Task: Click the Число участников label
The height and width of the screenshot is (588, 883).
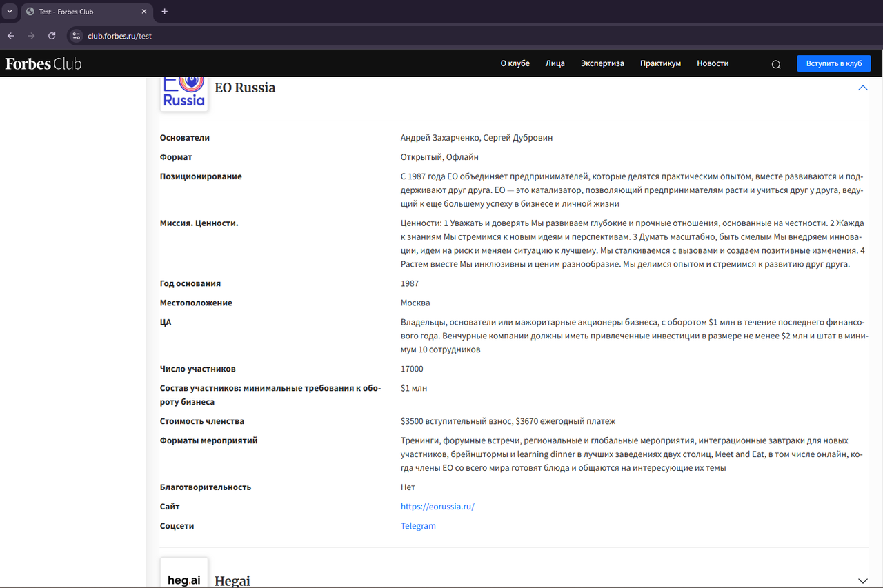Action: coord(197,369)
